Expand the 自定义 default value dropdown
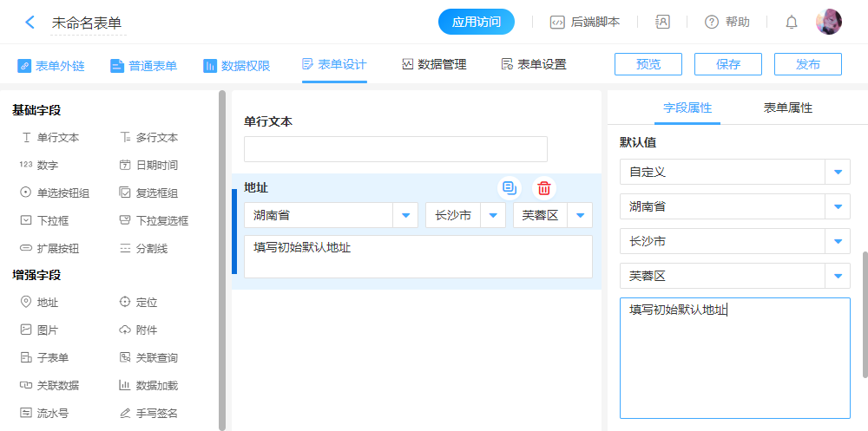 [x=838, y=172]
